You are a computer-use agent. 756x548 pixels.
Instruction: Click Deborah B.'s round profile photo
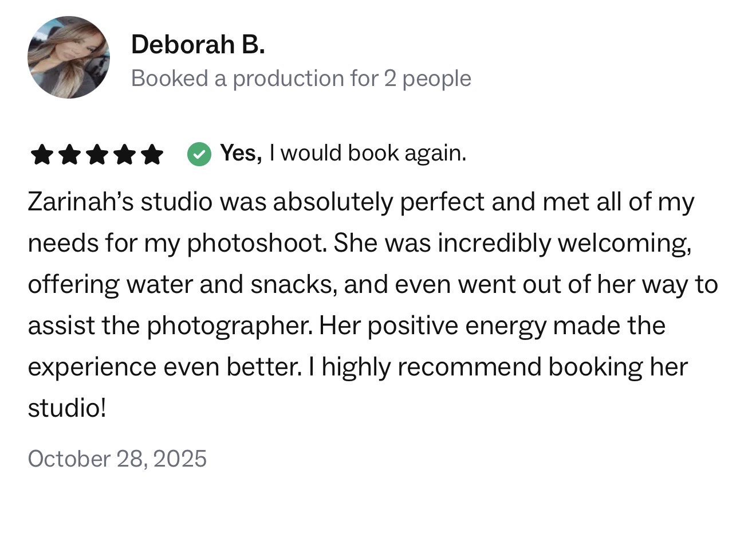pyautogui.click(x=69, y=57)
